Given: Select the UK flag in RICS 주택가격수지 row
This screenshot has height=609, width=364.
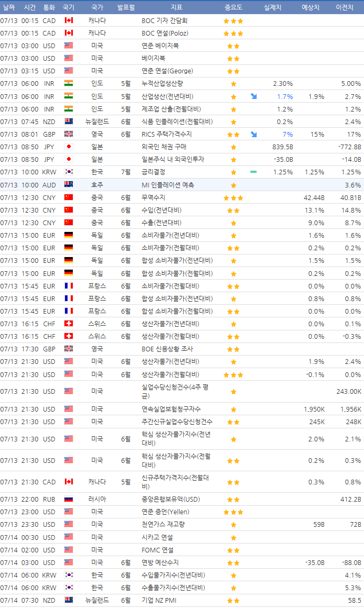Looking at the screenshot, I should pyautogui.click(x=69, y=134).
